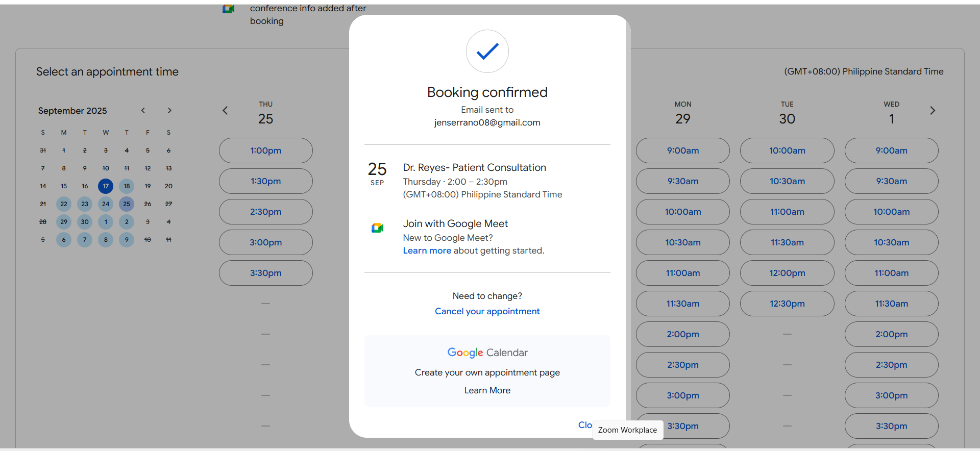Image resolution: width=980 pixels, height=451 pixels.
Task: Close the booking confirmed dialog
Action: point(585,425)
